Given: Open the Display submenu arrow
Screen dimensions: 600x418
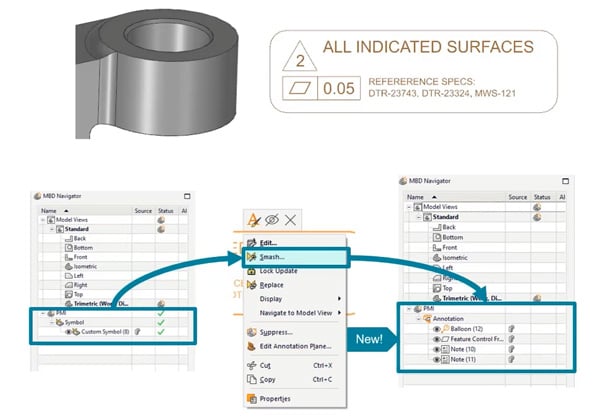Looking at the screenshot, I should pyautogui.click(x=339, y=299).
